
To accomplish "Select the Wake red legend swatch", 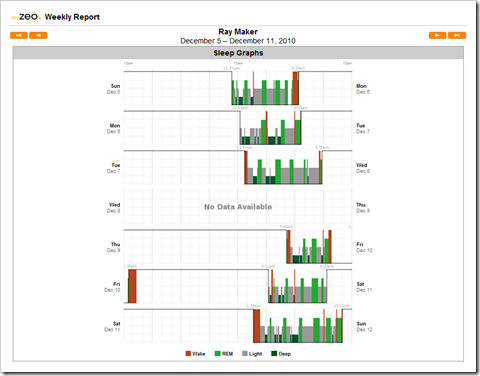I will pyautogui.click(x=188, y=354).
